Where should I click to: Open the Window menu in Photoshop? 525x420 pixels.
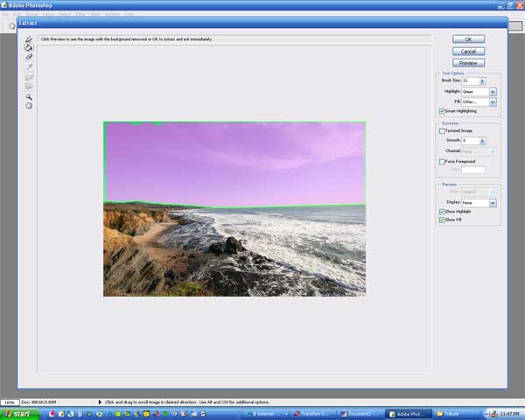point(113,14)
